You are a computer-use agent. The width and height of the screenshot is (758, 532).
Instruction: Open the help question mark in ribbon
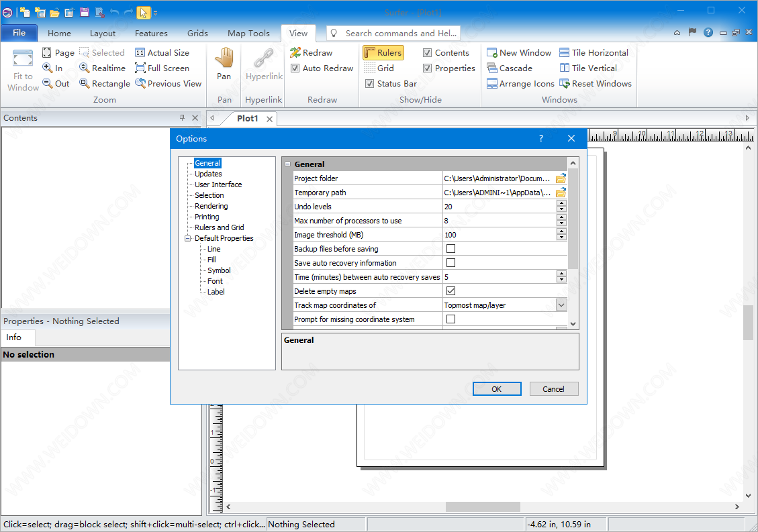click(x=708, y=32)
